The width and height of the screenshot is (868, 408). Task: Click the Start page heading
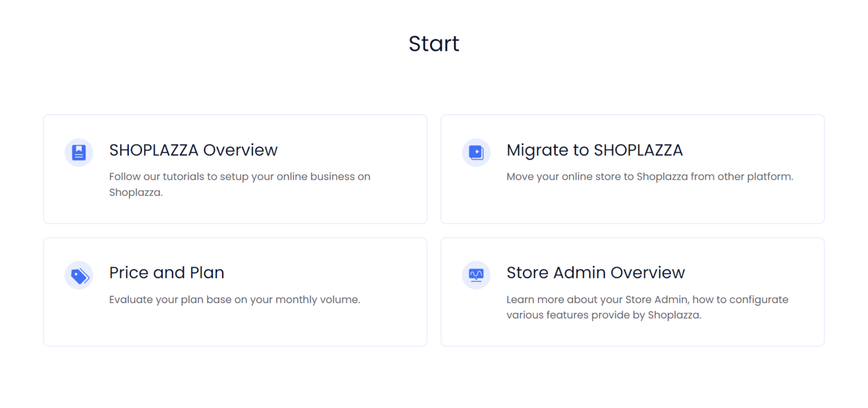coord(433,44)
